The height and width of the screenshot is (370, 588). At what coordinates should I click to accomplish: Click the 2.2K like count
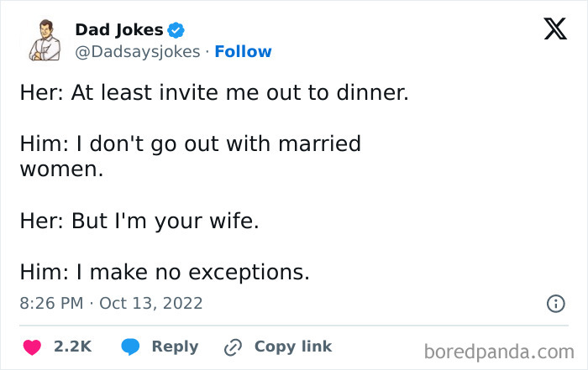(x=72, y=347)
